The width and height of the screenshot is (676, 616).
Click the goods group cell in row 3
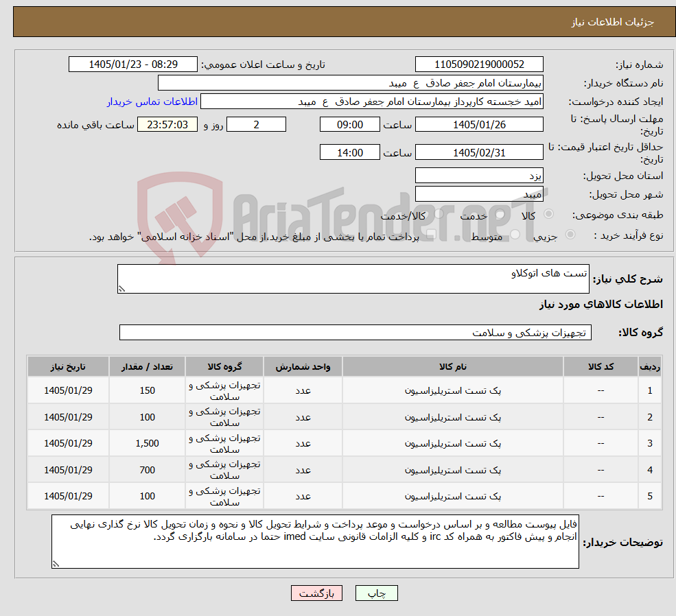[224, 443]
